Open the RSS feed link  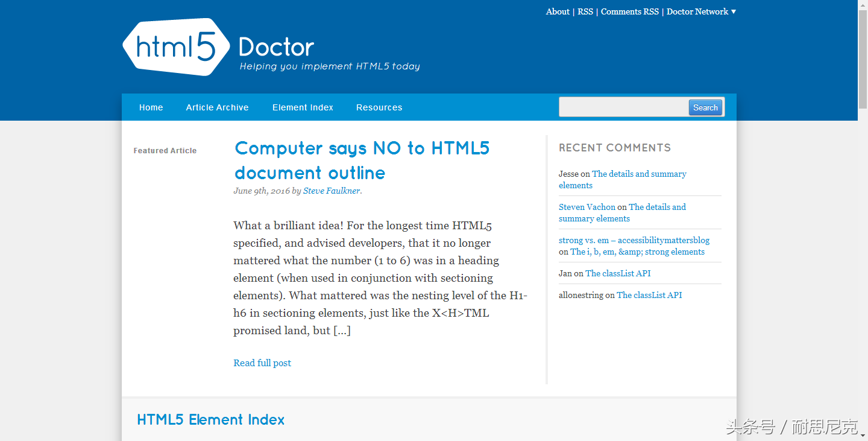click(585, 11)
